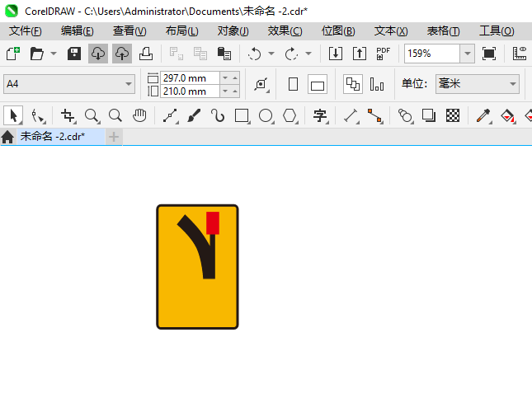Select the Transparency checkerboard tool
Viewport: 532px width, 398px height.
[x=453, y=115]
